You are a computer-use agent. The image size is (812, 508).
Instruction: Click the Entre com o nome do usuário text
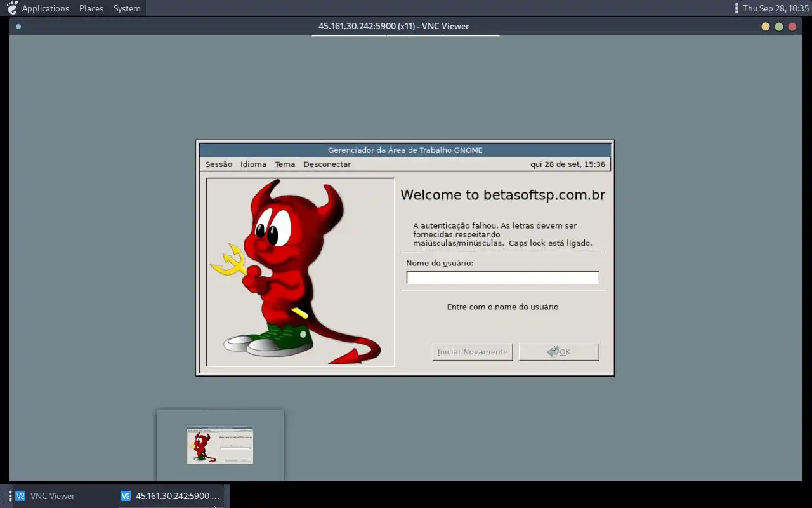click(x=502, y=307)
